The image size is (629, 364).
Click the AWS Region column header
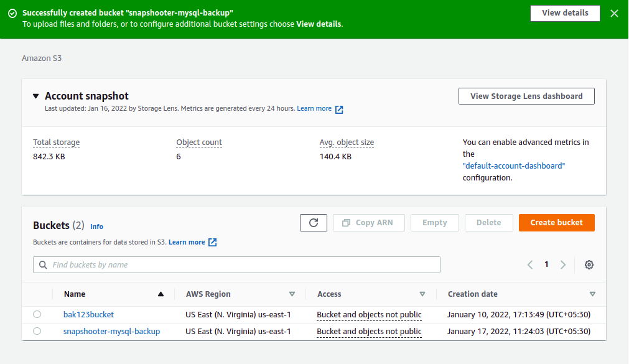[208, 294]
